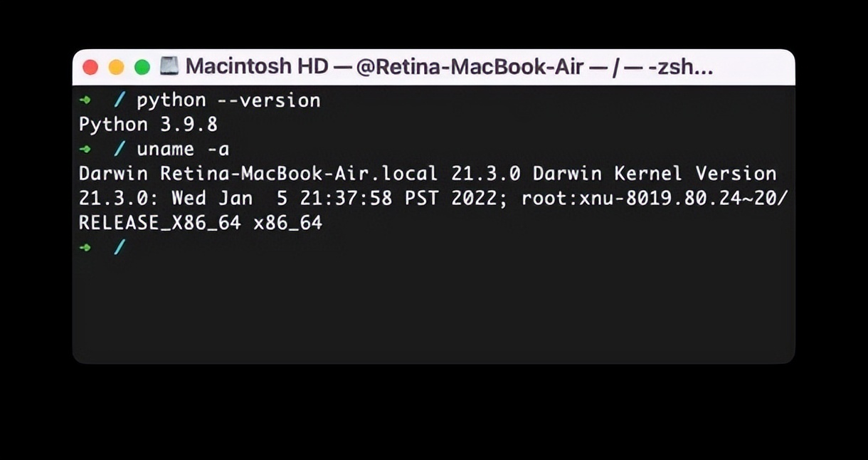868x460 pixels.
Task: Click the "RELEASE_X86_64" text
Action: (x=159, y=223)
